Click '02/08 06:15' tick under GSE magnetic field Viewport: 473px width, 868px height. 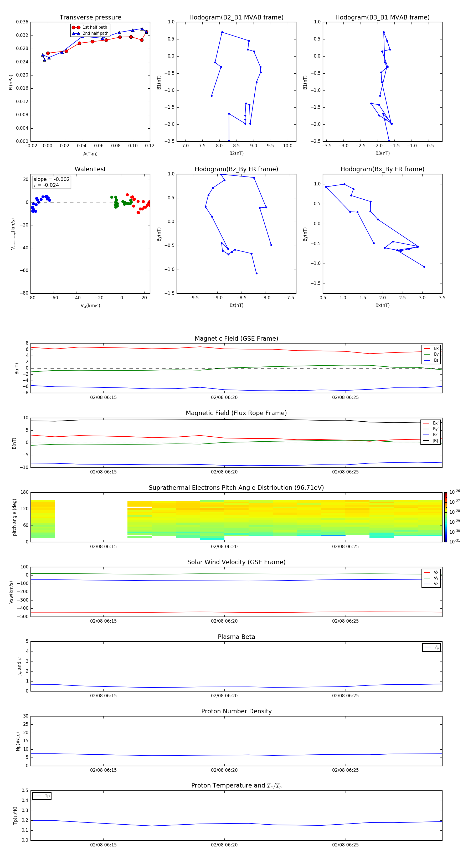point(103,397)
